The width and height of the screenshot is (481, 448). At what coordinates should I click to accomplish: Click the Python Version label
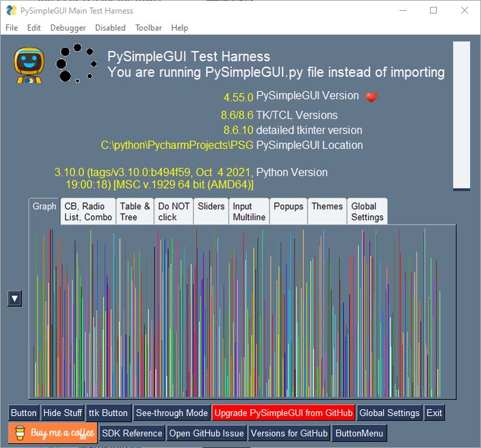click(292, 172)
